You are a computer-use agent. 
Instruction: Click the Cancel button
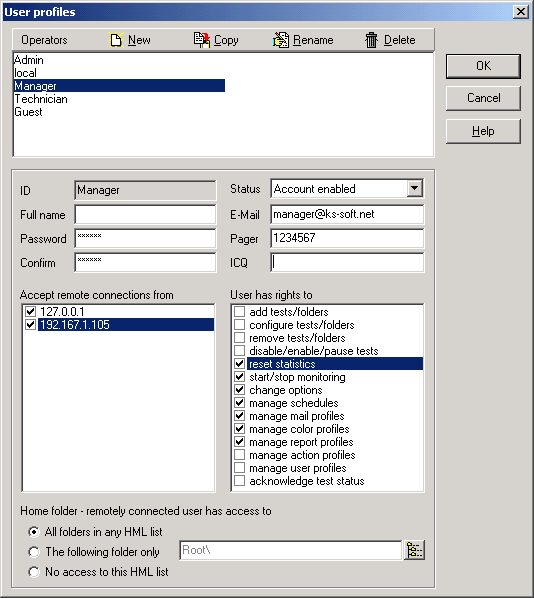(483, 98)
